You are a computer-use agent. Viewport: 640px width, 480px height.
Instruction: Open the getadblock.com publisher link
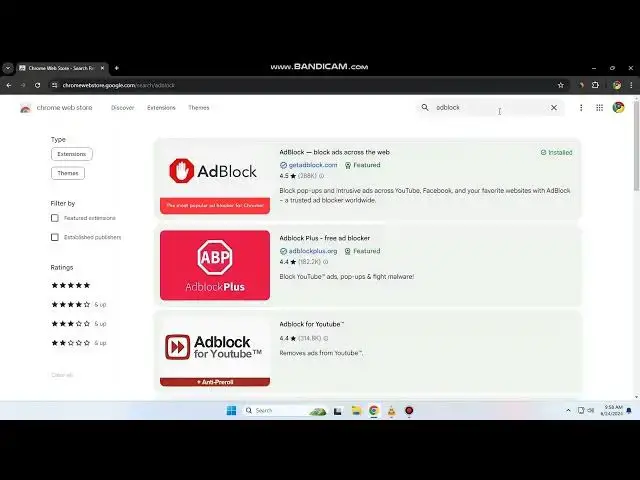click(313, 165)
